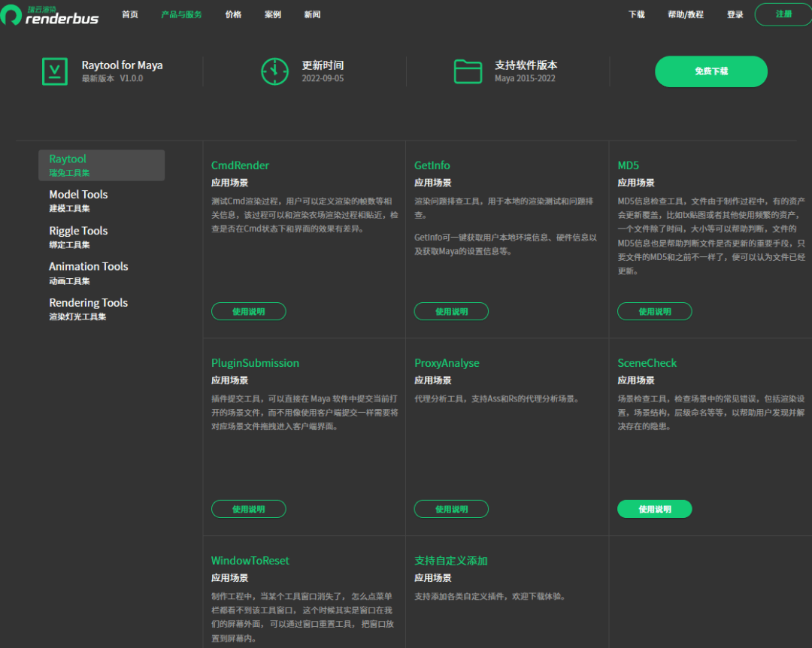Select Animation Tools in sidebar
Screen dimensions: 812x648
point(88,273)
